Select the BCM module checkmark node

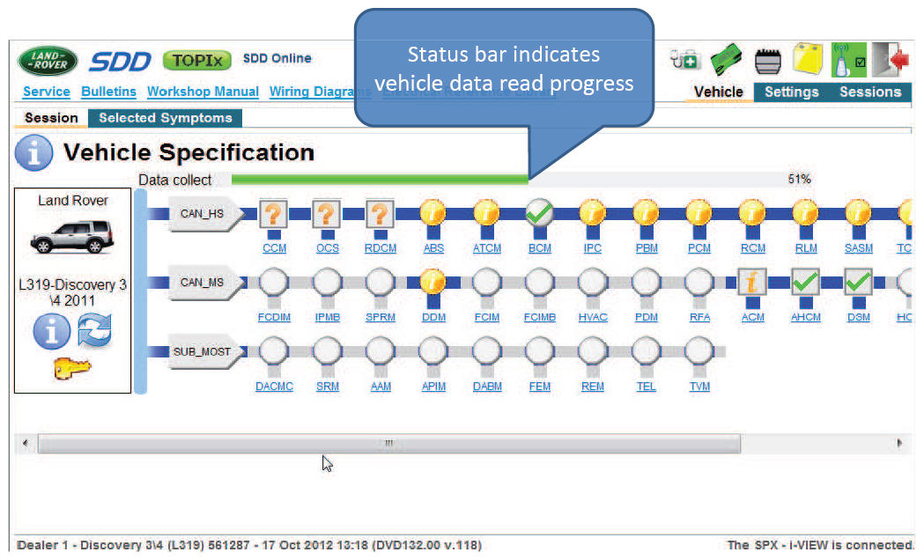(x=539, y=213)
